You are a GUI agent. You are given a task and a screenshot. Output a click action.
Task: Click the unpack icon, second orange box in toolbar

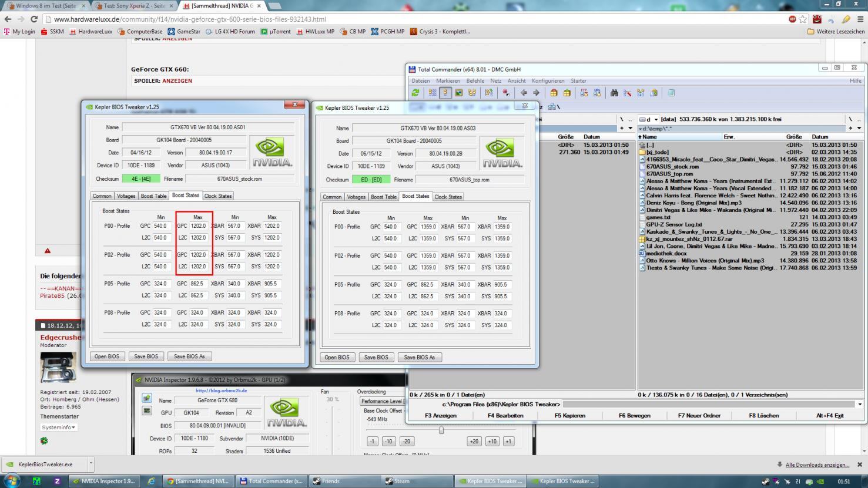tap(567, 93)
